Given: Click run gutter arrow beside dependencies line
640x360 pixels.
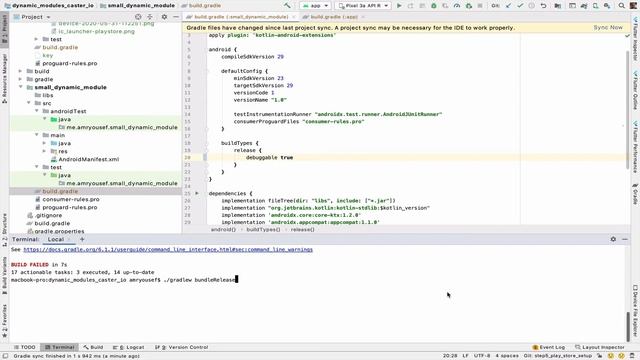Looking at the screenshot, I should pyautogui.click(x=197, y=193).
